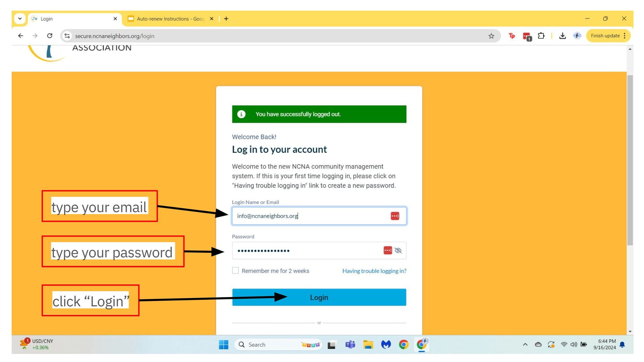Screen dimensions: 644x362
Task: Click the blue Login button
Action: click(319, 297)
